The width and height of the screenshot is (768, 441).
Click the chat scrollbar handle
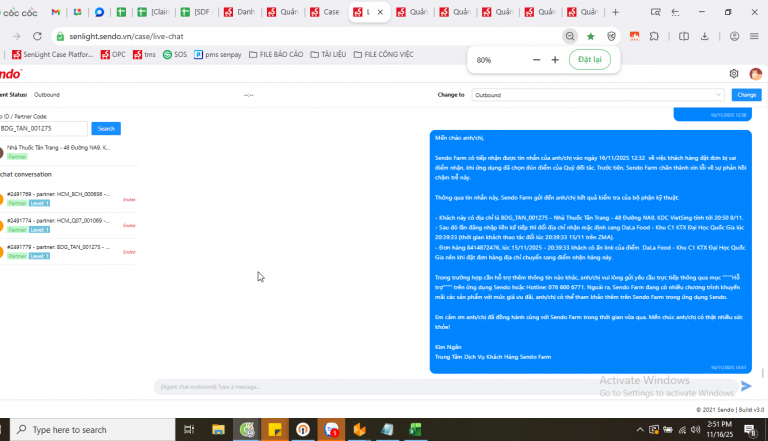point(763,373)
